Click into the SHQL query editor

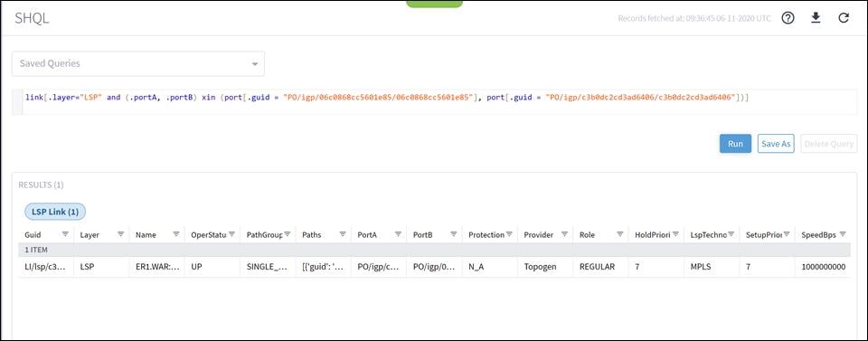434,102
